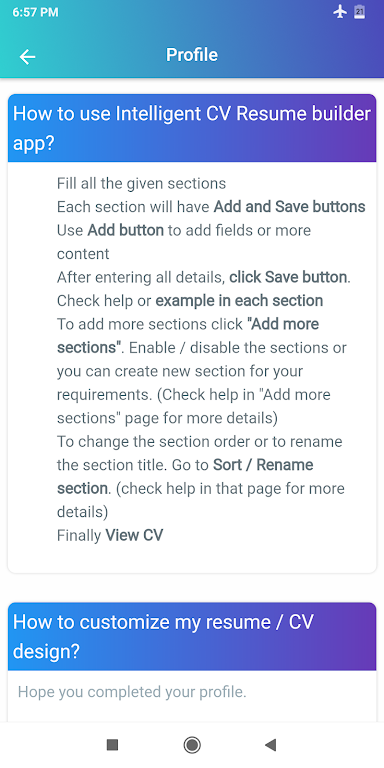The height and width of the screenshot is (768, 384).
Task: Tap the back arrow icon
Action: 27,57
